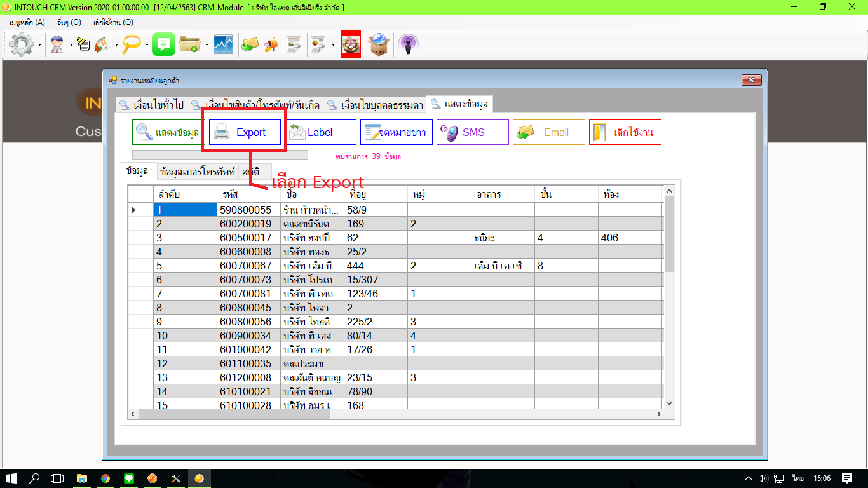Open the dropdown next to the pie report icon
This screenshot has width=868, height=488.
click(x=333, y=45)
